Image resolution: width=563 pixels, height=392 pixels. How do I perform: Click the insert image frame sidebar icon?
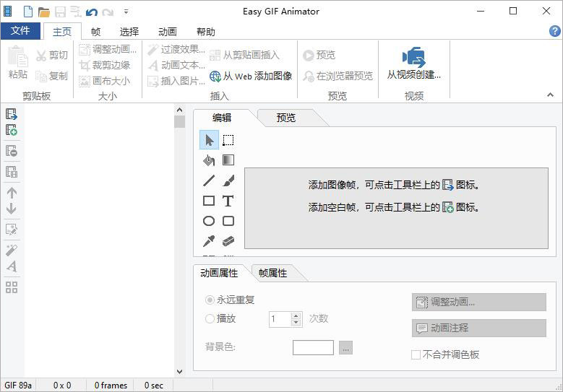coord(12,114)
